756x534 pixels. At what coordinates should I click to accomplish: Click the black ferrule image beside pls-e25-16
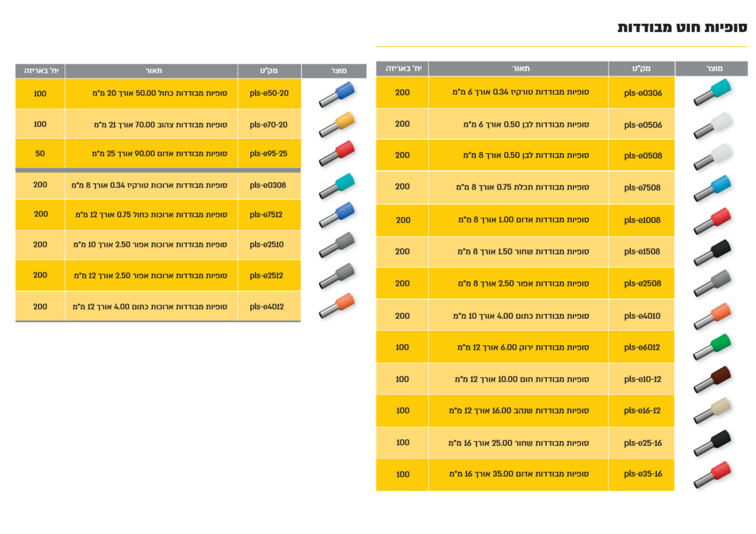pos(712,443)
